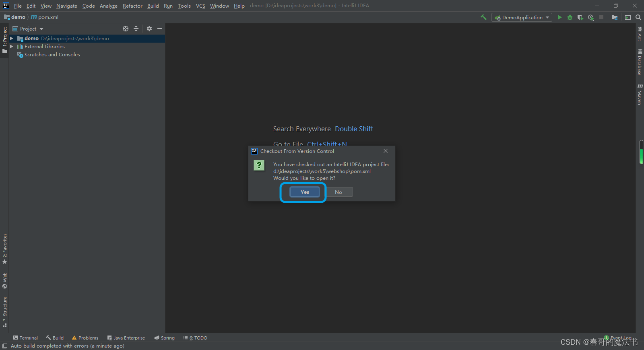
Task: Click the IntelliJ IDEA logo in title bar
Action: click(6, 6)
